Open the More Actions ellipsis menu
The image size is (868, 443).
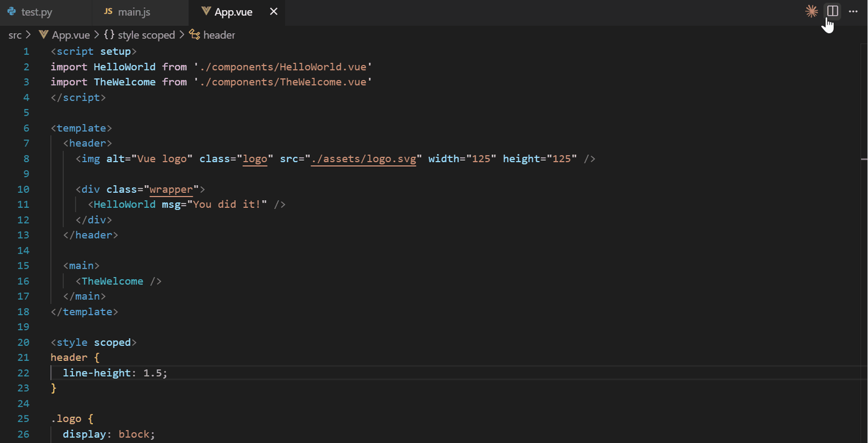pos(853,11)
